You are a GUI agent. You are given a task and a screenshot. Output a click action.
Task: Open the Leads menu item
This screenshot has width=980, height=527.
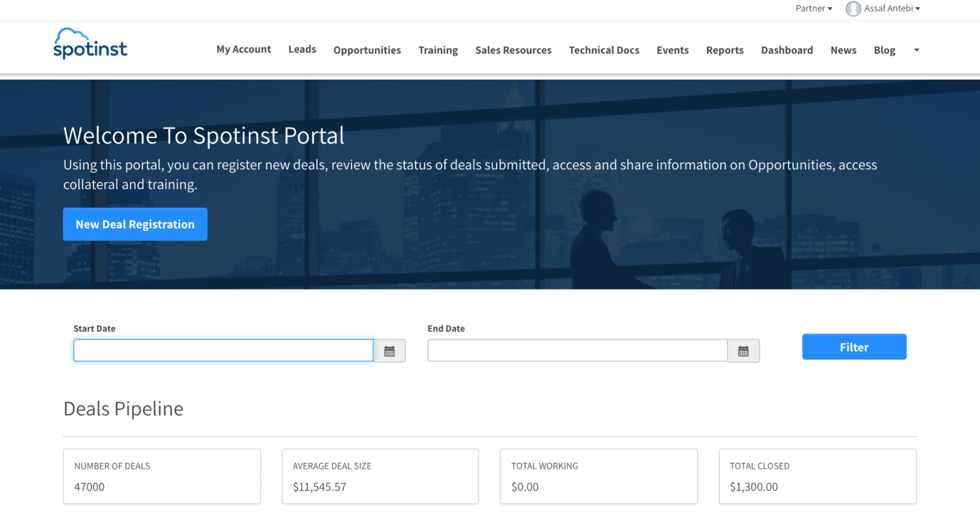[302, 50]
